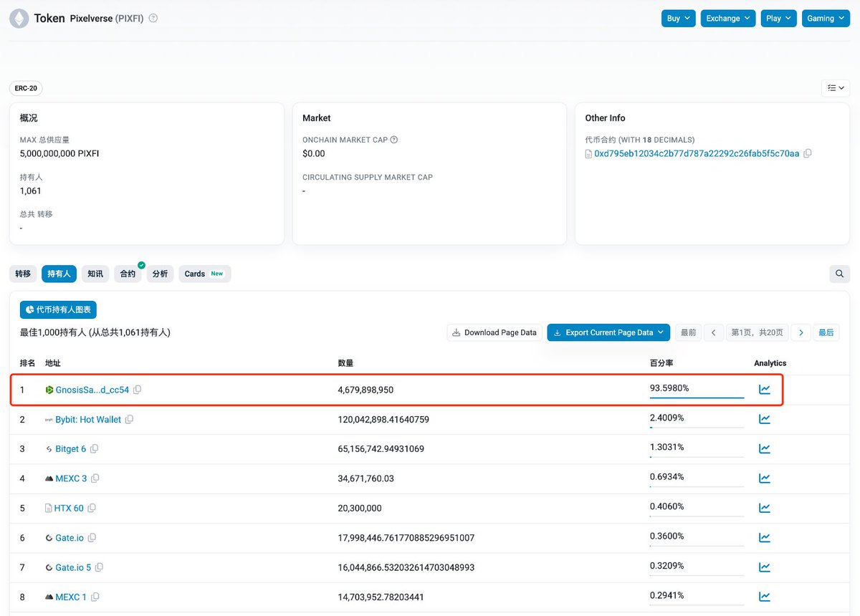860x616 pixels.
Task: Jump to last page with 最后
Action: [826, 332]
